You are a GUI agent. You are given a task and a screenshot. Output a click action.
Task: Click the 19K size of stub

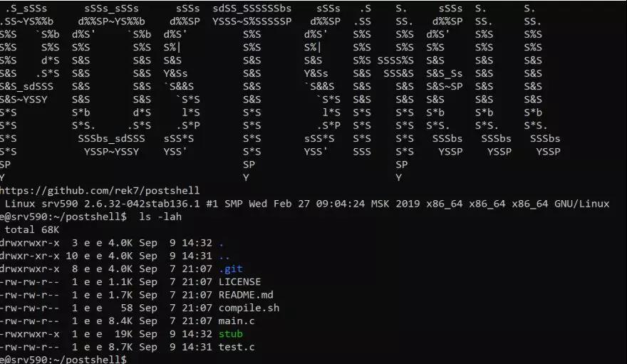[123, 334]
